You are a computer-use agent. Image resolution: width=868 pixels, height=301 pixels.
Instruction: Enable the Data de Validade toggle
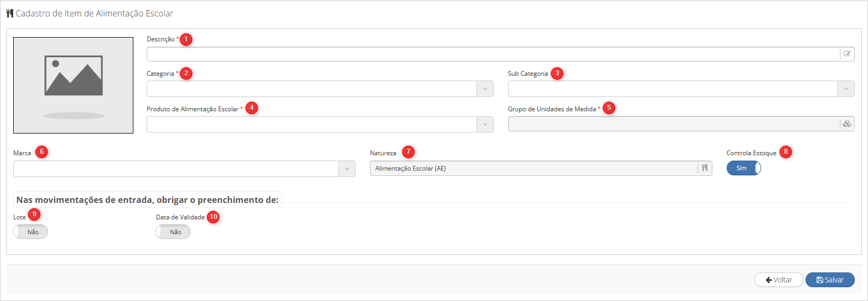pyautogui.click(x=173, y=232)
